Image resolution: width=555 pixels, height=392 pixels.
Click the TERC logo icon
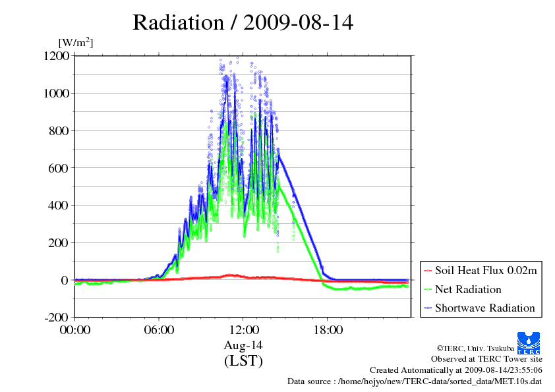[529, 343]
